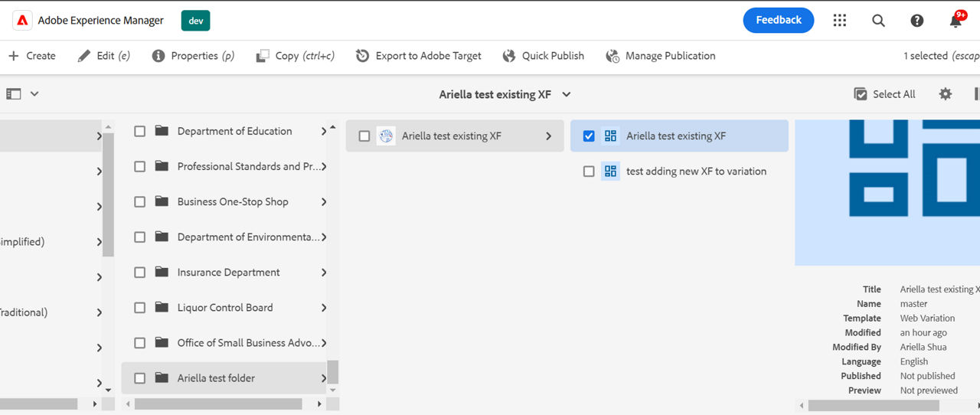
Task: Toggle the rail panel icon
Action: (x=14, y=94)
